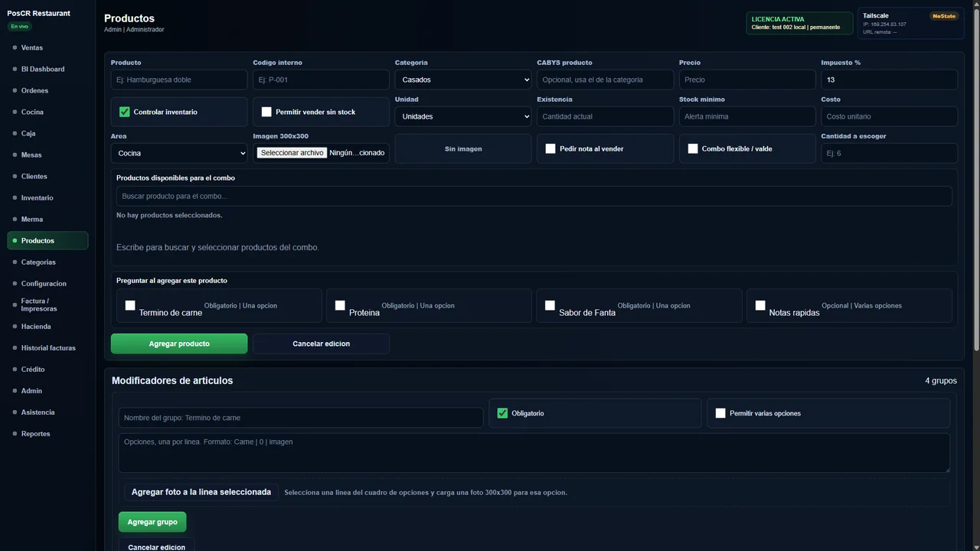
Task: Go to Crédito section
Action: click(x=47, y=369)
